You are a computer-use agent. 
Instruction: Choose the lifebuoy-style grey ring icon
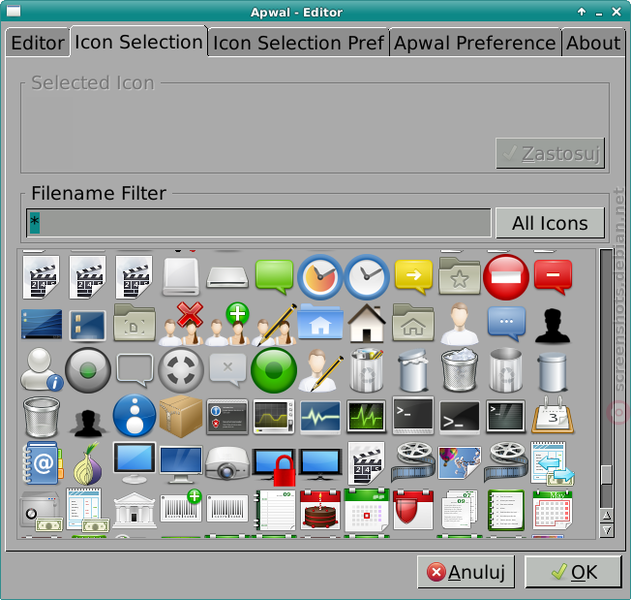coord(181,370)
